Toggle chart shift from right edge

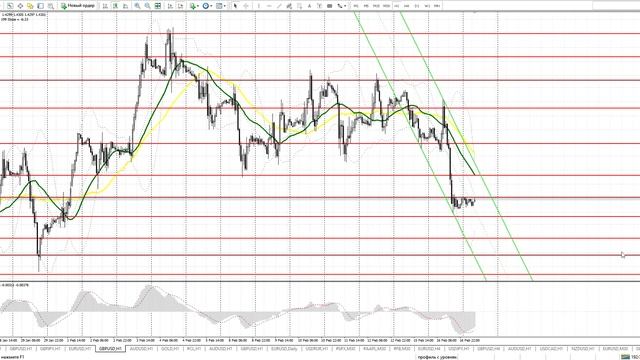(180, 6)
